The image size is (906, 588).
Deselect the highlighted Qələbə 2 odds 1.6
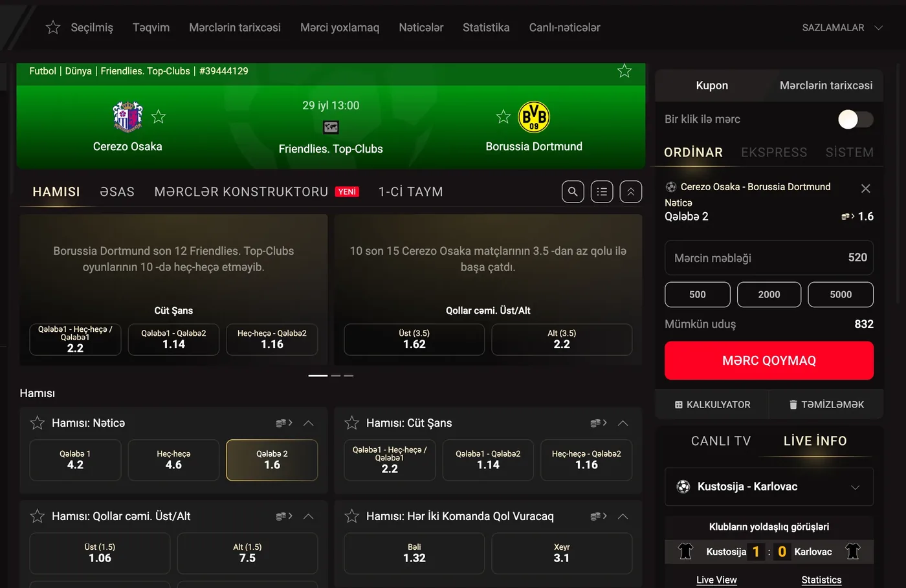272,460
